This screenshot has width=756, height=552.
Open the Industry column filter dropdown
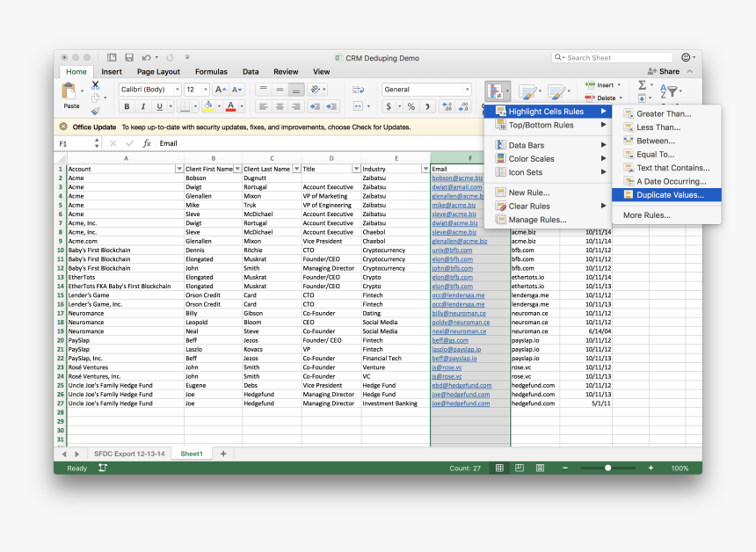(425, 169)
